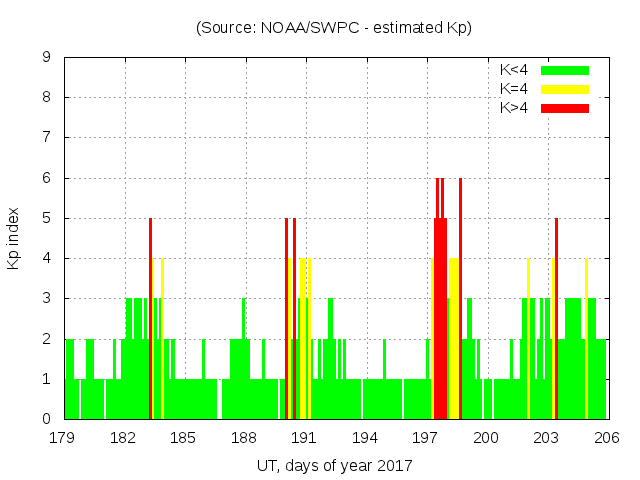This screenshot has width=640, height=480.
Task: Click the green K<4 legend swatch
Action: [565, 70]
